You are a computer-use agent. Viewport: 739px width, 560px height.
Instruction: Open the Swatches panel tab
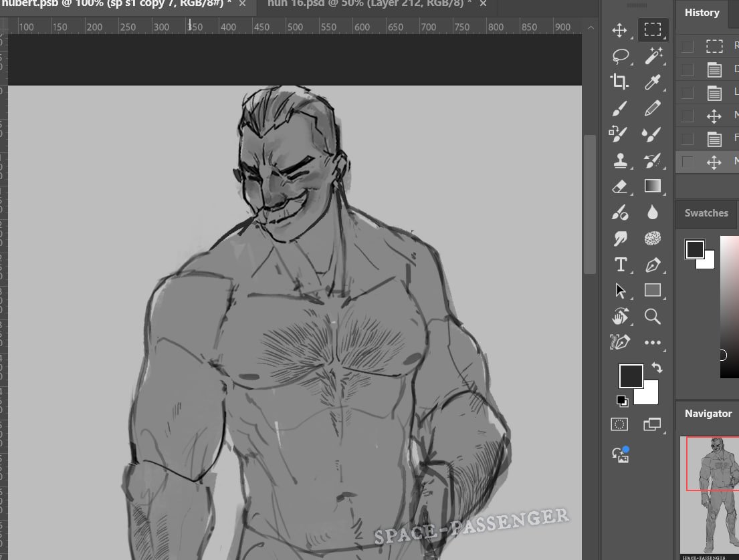[x=706, y=213]
